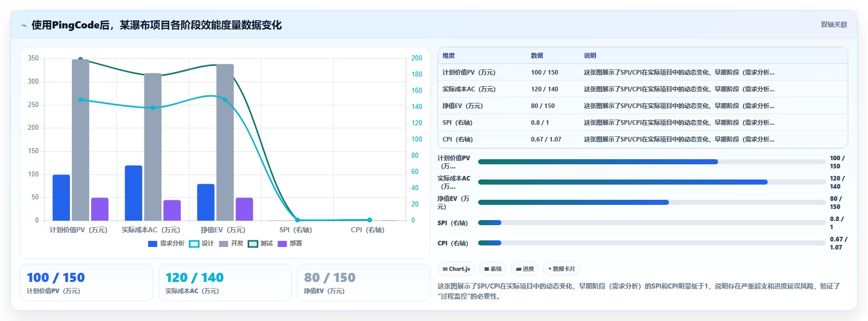Viewport: 868px width, 321px height.
Task: Click the 120 / 140 cell in the table
Action: [544, 89]
